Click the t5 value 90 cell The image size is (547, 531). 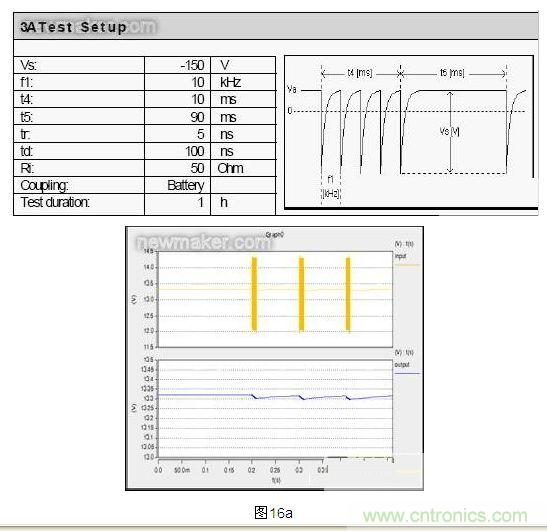178,117
